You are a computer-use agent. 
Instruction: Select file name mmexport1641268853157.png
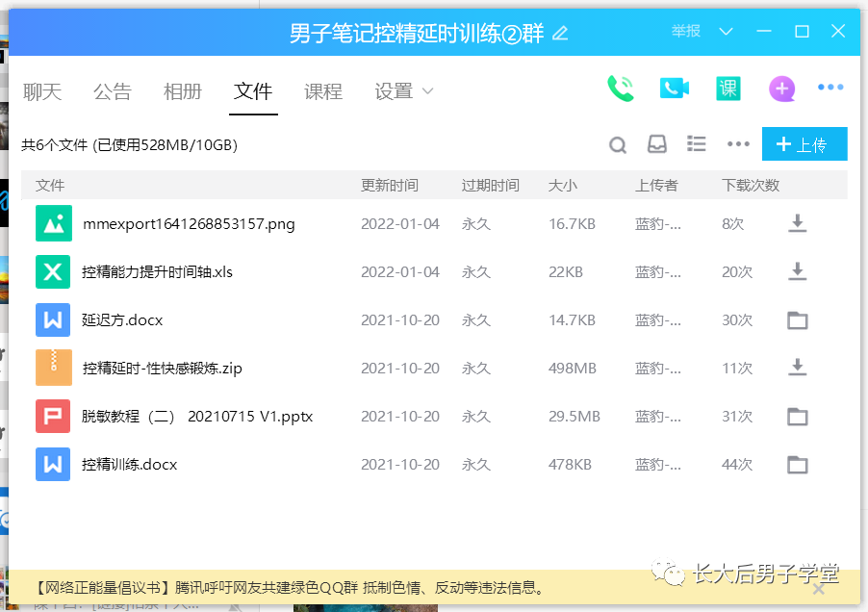pyautogui.click(x=189, y=224)
